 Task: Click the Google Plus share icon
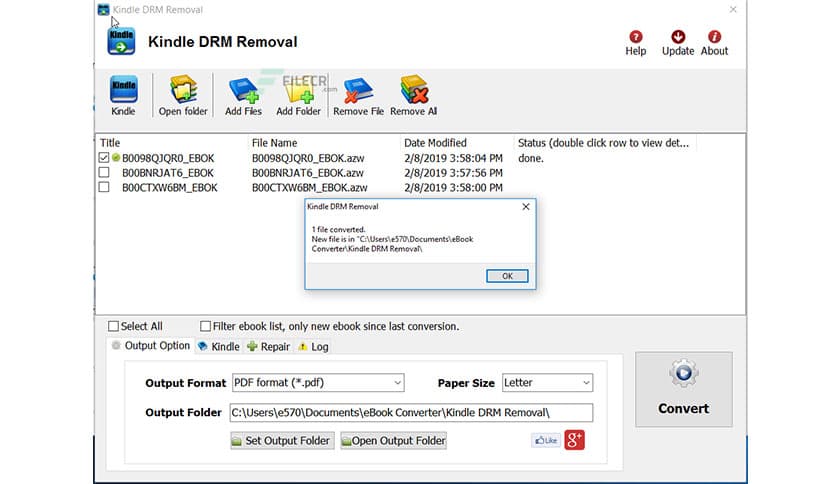coord(575,440)
